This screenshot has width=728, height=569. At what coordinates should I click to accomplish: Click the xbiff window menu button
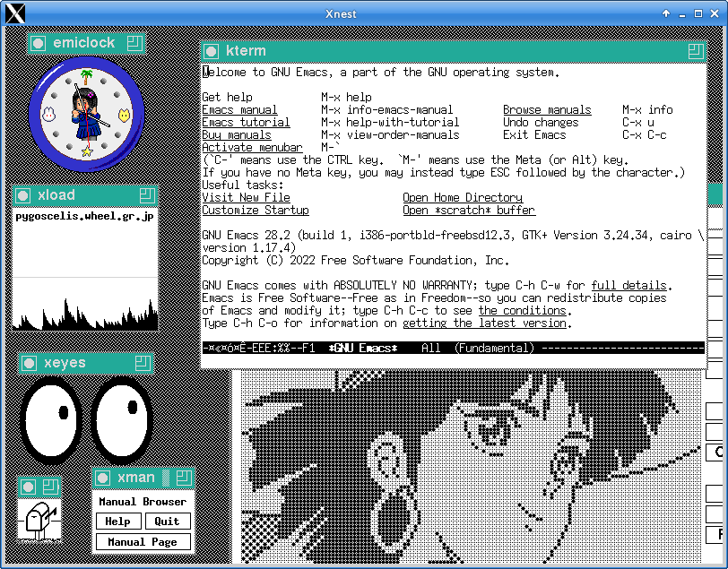coord(29,487)
